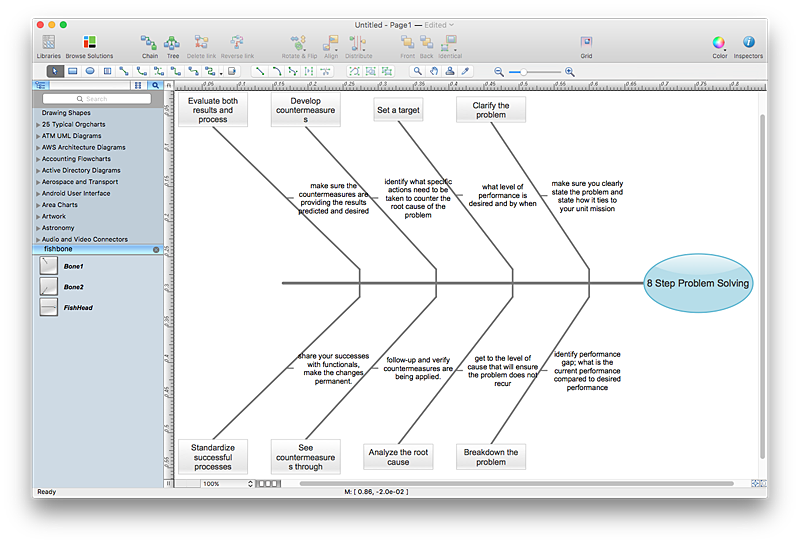The width and height of the screenshot is (800, 544).
Task: Open the Libraries panel
Action: coord(48,43)
